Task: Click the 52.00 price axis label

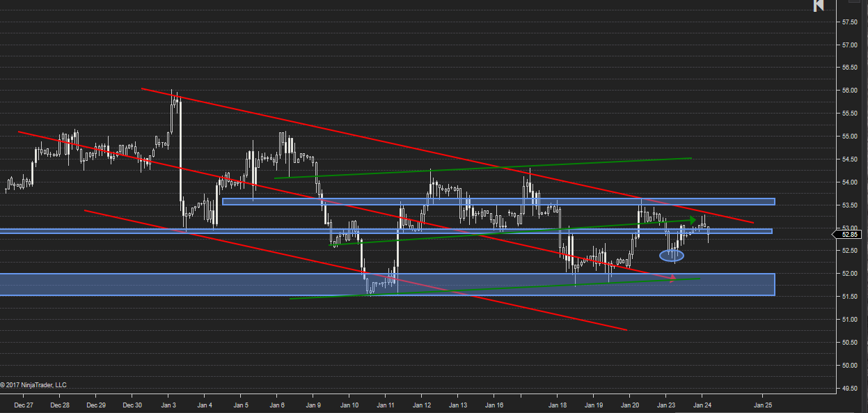Action: [x=849, y=274]
